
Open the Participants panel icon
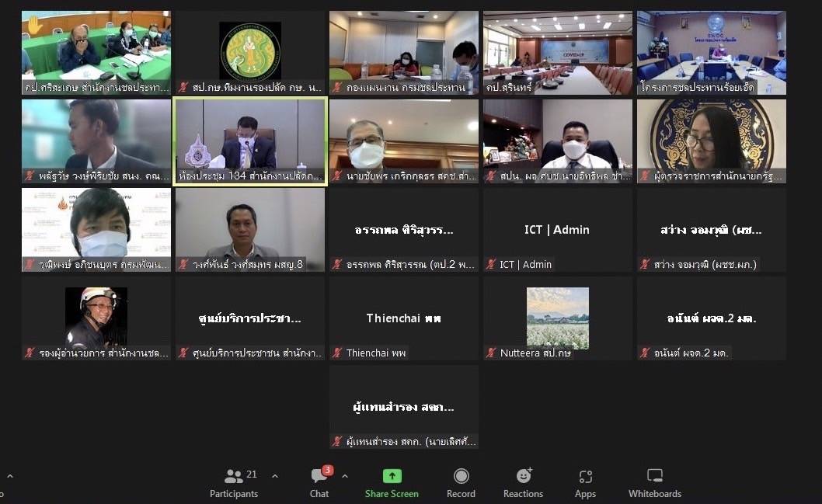pos(234,476)
